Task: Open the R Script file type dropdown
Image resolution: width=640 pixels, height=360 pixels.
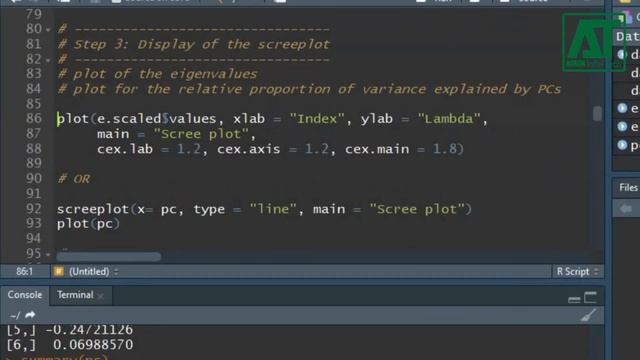Action: click(577, 271)
